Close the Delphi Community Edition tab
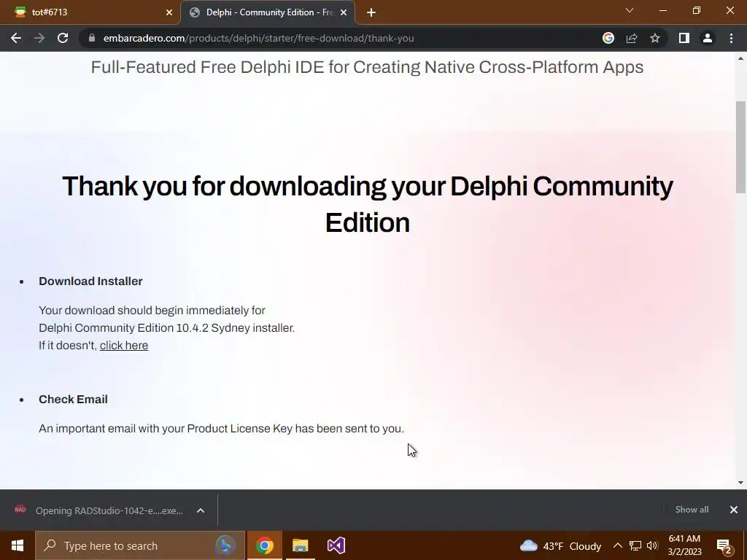Image resolution: width=747 pixels, height=560 pixels. coord(344,13)
